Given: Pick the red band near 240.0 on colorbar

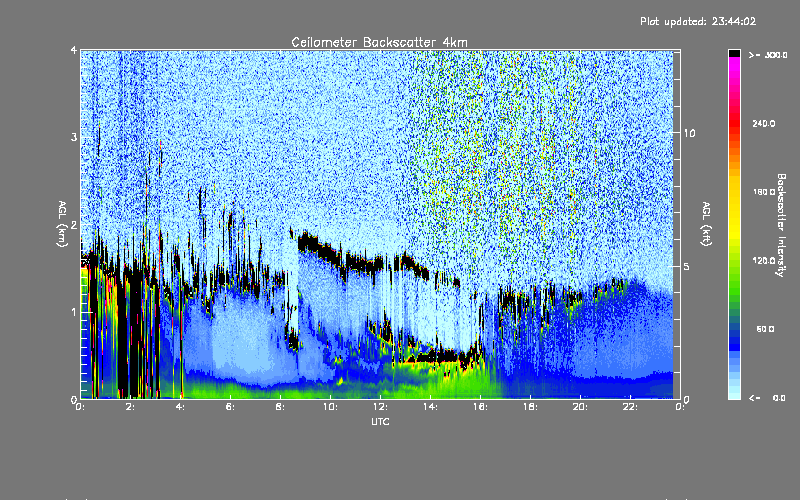Looking at the screenshot, I should point(734,123).
